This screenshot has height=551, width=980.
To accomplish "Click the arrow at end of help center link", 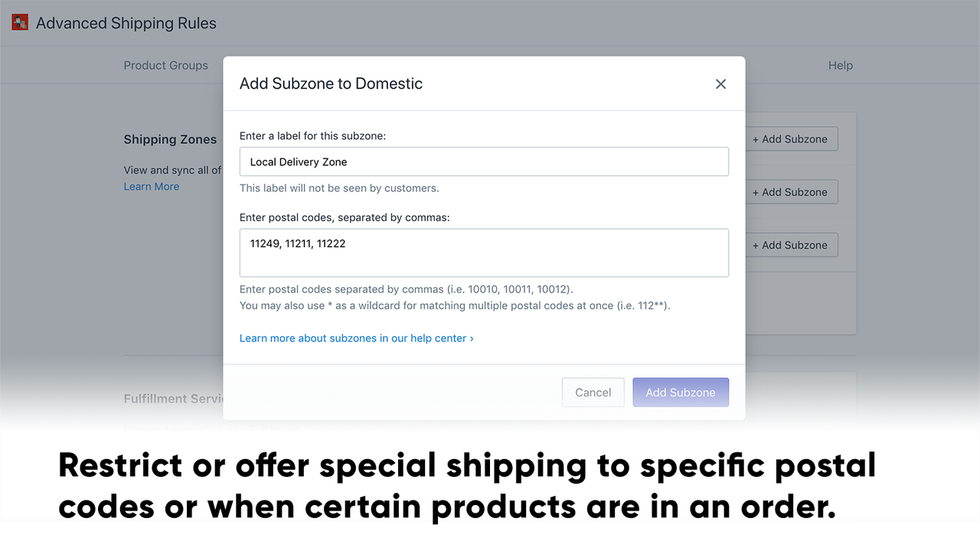I will (x=471, y=337).
